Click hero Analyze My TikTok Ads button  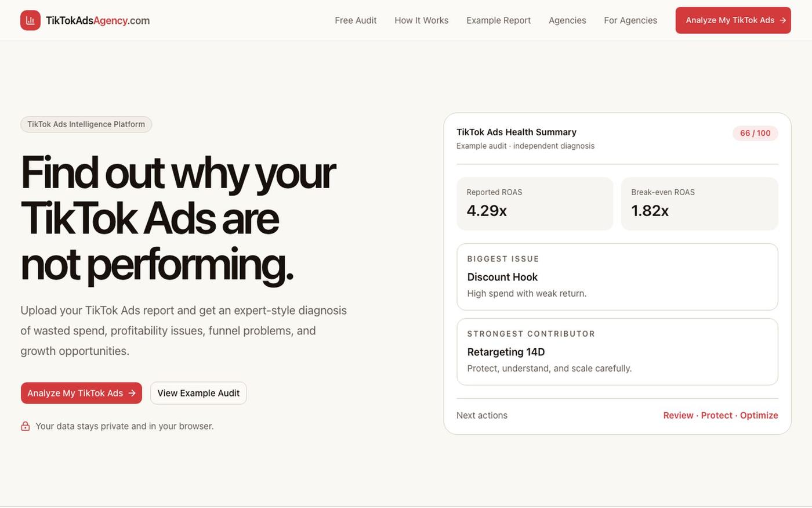(x=81, y=393)
